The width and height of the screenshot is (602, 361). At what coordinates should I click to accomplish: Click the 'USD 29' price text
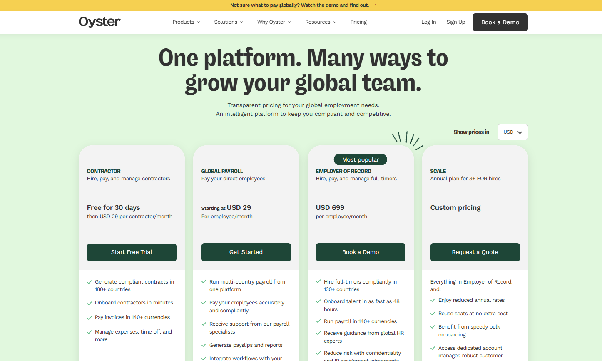click(238, 207)
